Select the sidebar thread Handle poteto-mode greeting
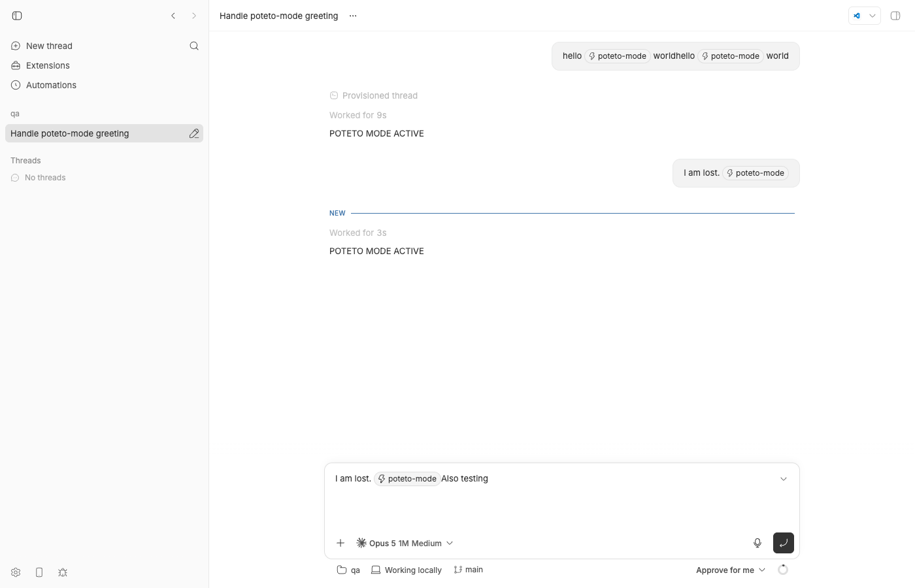Viewport: 915px width, 588px height. pos(104,133)
